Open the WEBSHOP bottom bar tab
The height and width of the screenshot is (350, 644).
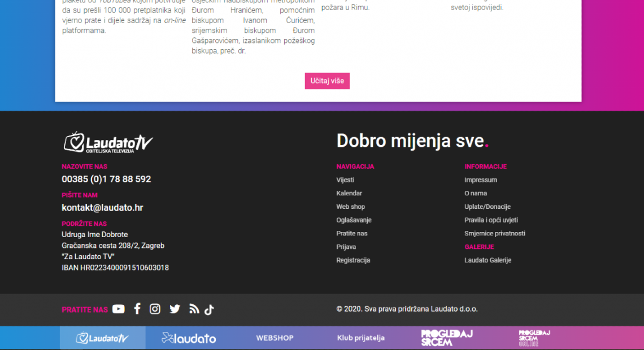coord(275,338)
